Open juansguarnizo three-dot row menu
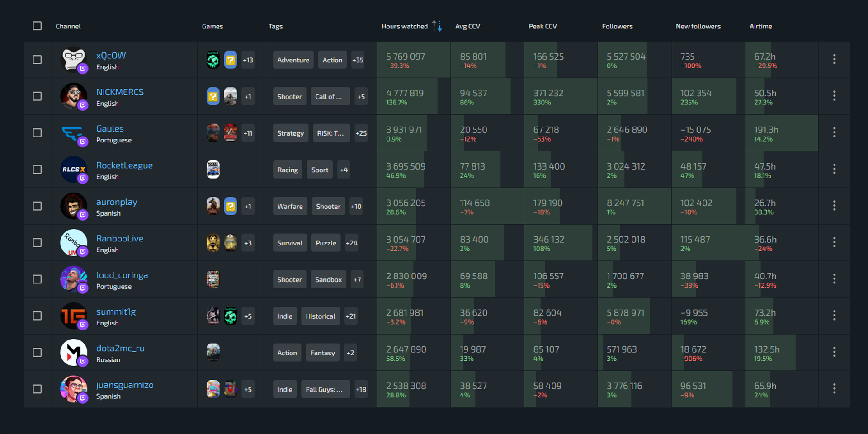Image resolution: width=868 pixels, height=434 pixels. (x=834, y=389)
